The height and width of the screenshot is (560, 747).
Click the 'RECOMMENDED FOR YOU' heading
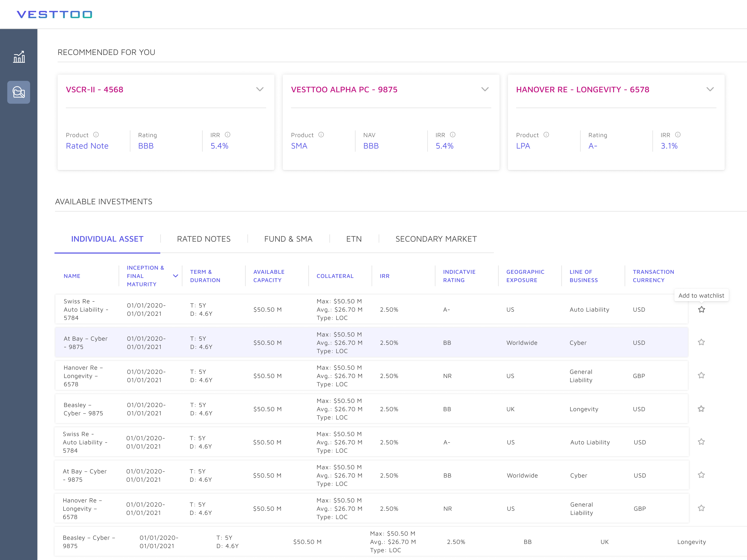(x=106, y=52)
